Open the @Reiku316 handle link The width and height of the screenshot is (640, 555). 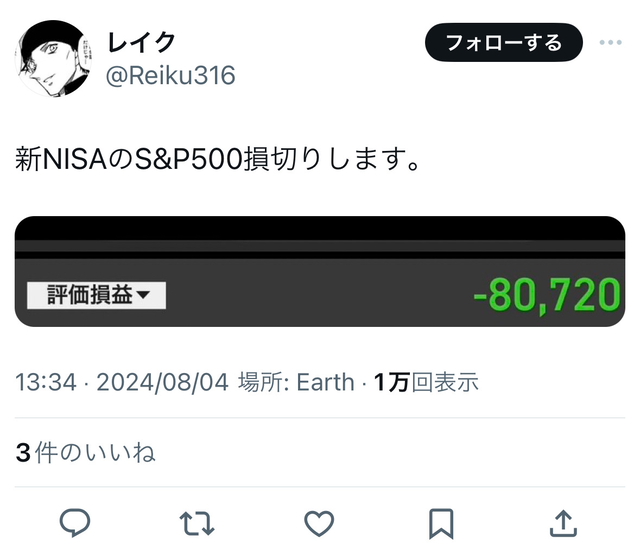[x=171, y=75]
